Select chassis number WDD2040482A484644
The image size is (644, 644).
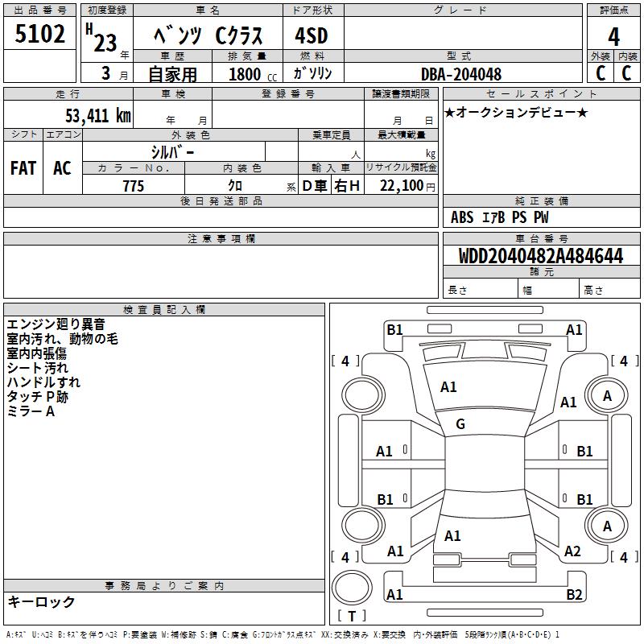[541, 256]
